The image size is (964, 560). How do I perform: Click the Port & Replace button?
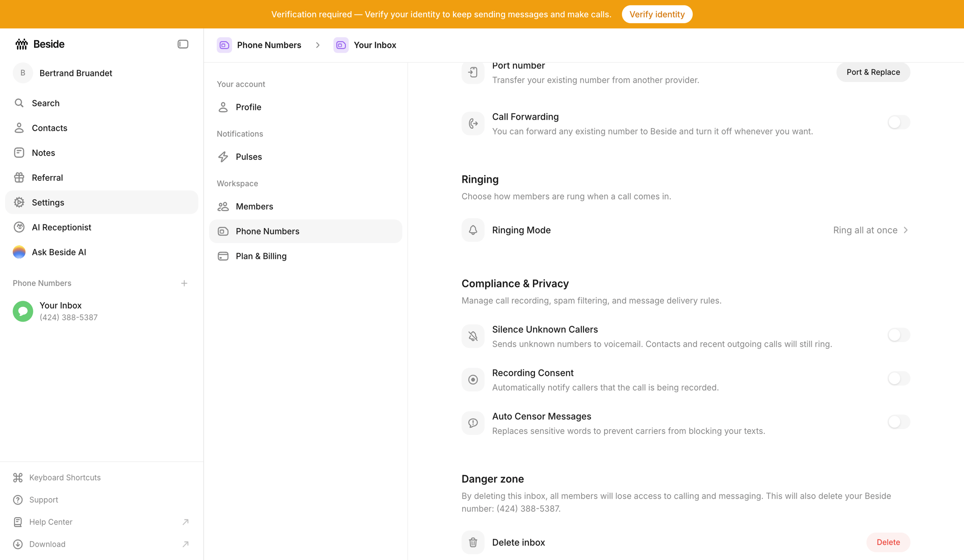click(x=873, y=72)
